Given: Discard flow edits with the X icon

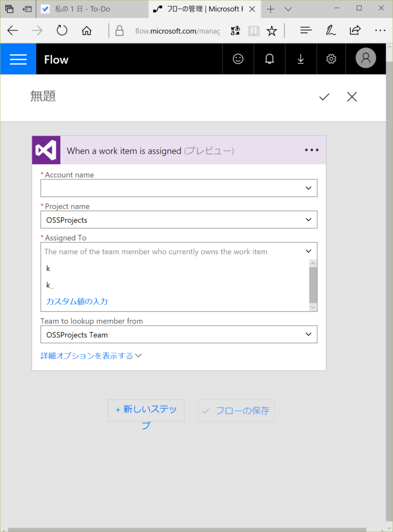Looking at the screenshot, I should point(352,97).
